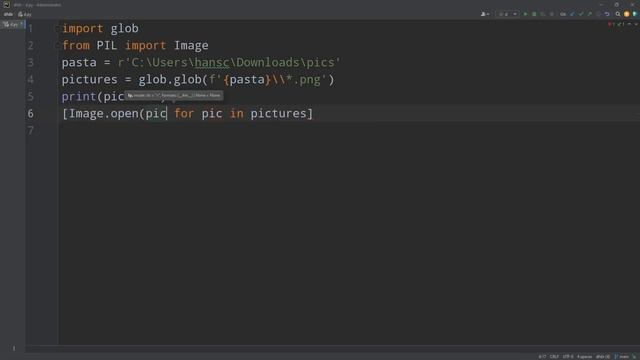Click the parameter info tooltip popup

coord(174,95)
